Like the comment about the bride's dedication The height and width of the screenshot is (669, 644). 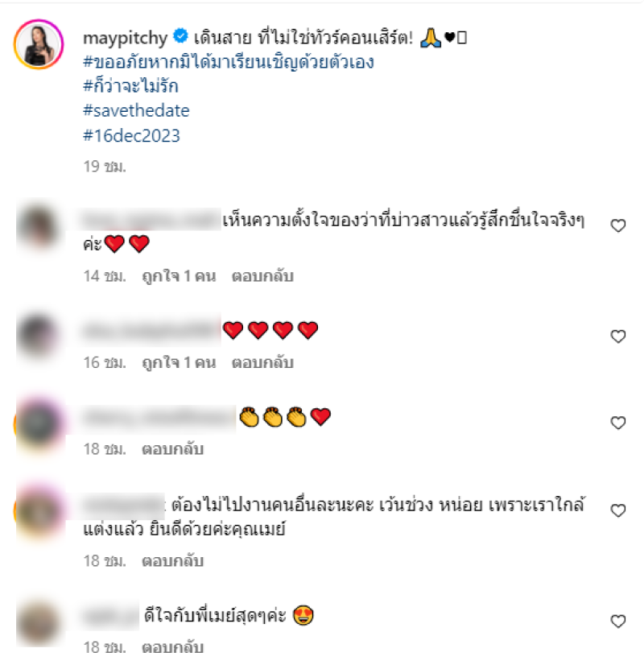pyautogui.click(x=618, y=225)
